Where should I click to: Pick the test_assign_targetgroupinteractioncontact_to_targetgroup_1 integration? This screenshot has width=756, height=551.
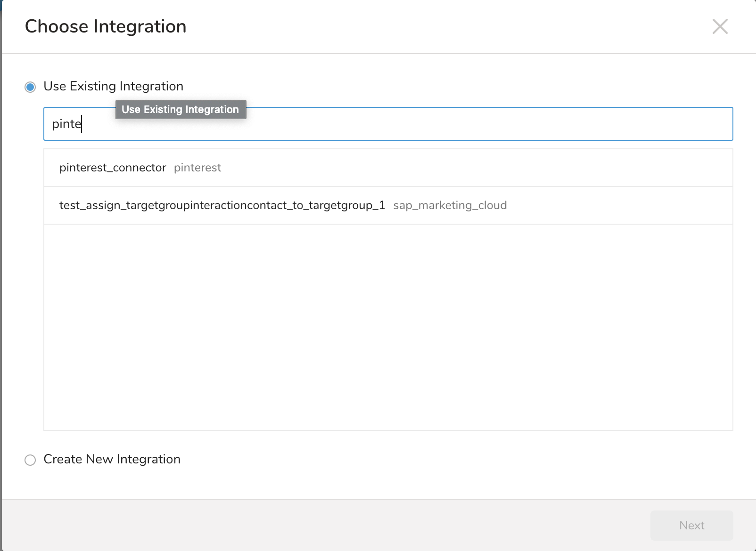(x=222, y=206)
